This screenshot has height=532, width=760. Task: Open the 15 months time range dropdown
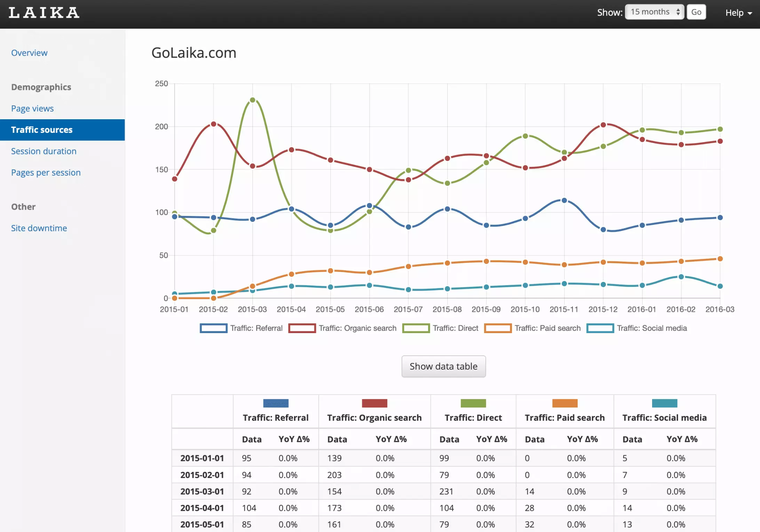click(x=655, y=12)
